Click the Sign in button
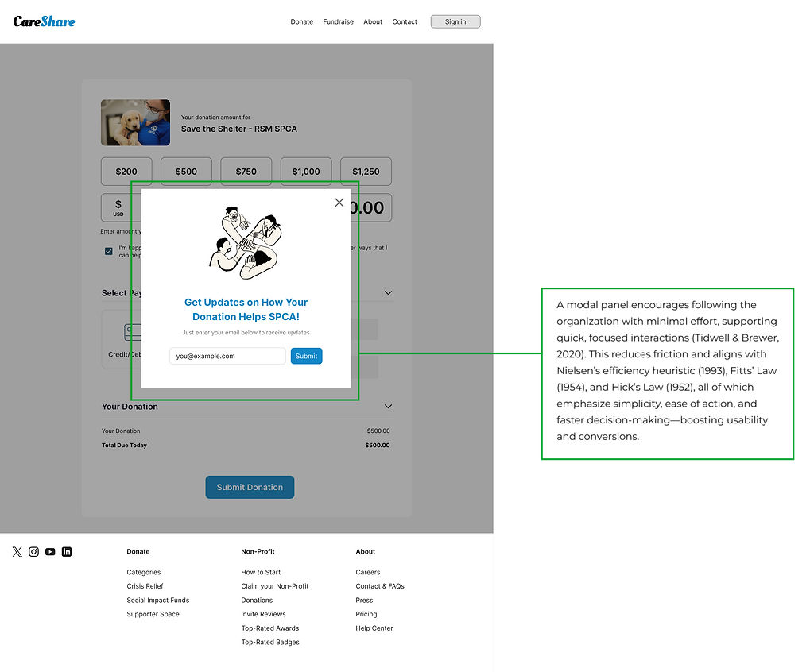Image resolution: width=810 pixels, height=672 pixels. click(x=455, y=21)
